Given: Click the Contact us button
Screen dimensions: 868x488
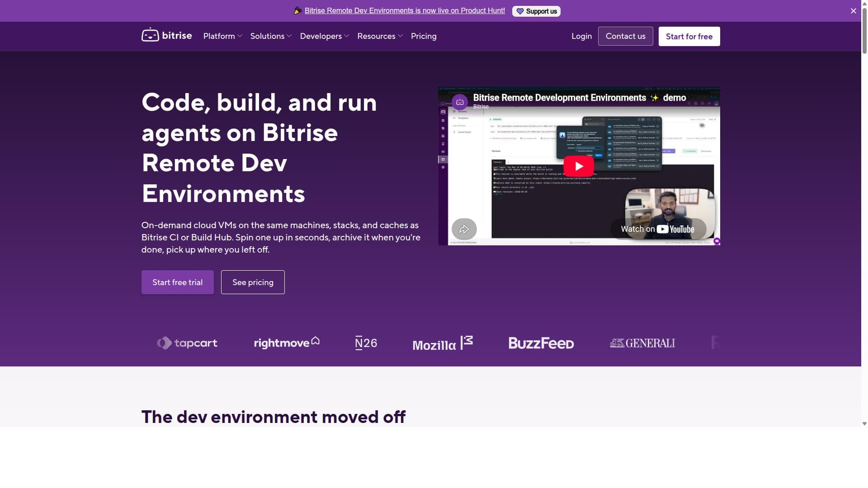Looking at the screenshot, I should pyautogui.click(x=625, y=36).
